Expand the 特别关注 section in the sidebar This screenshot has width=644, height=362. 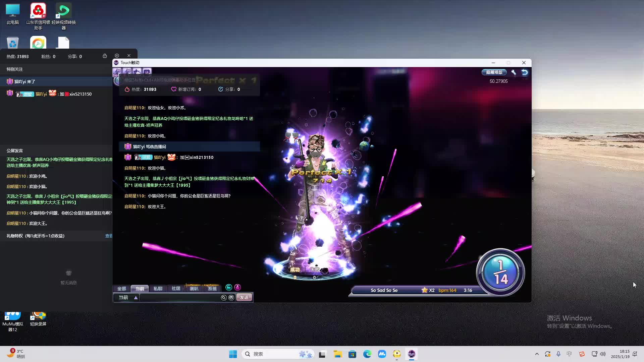pos(14,69)
